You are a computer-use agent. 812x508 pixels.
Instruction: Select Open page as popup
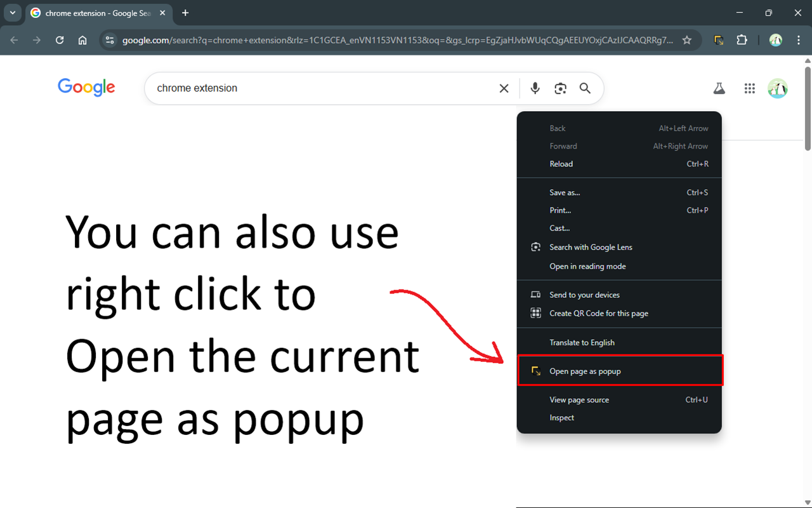[585, 371]
